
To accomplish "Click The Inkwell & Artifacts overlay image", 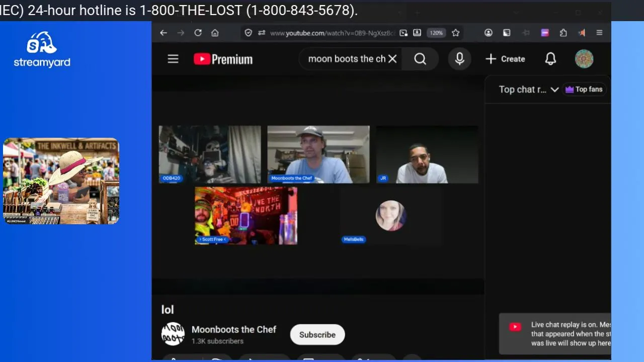I will click(61, 181).
